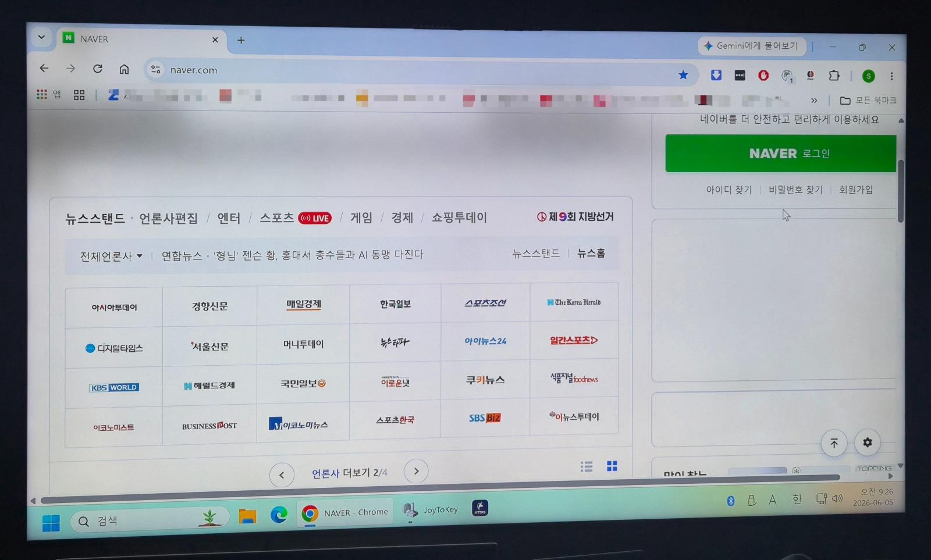Screen dimensions: 931x560
Task: Switch newsstand to list view
Action: pyautogui.click(x=587, y=466)
